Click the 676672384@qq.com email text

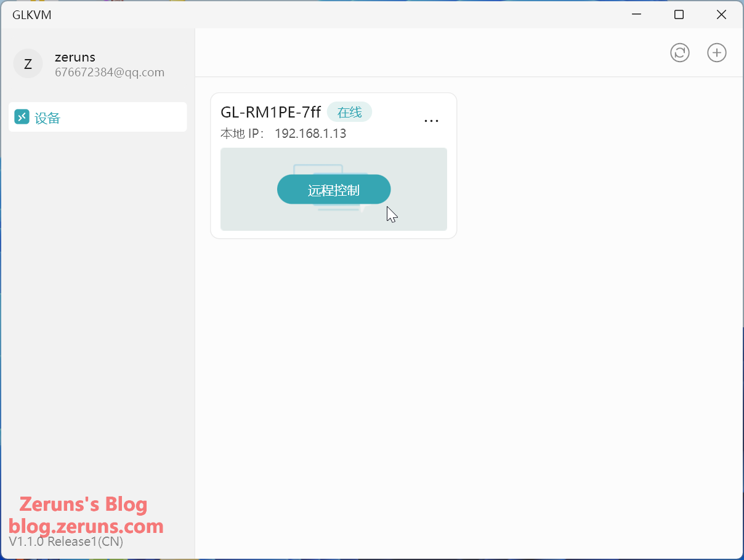coord(110,73)
